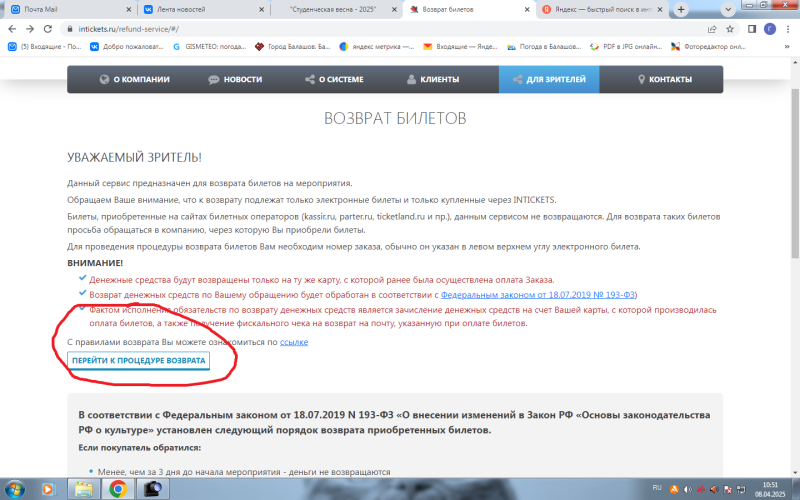The height and width of the screenshot is (500, 800).
Task: Open the PDF в JPG онлайн bookmark
Action: pos(626,46)
